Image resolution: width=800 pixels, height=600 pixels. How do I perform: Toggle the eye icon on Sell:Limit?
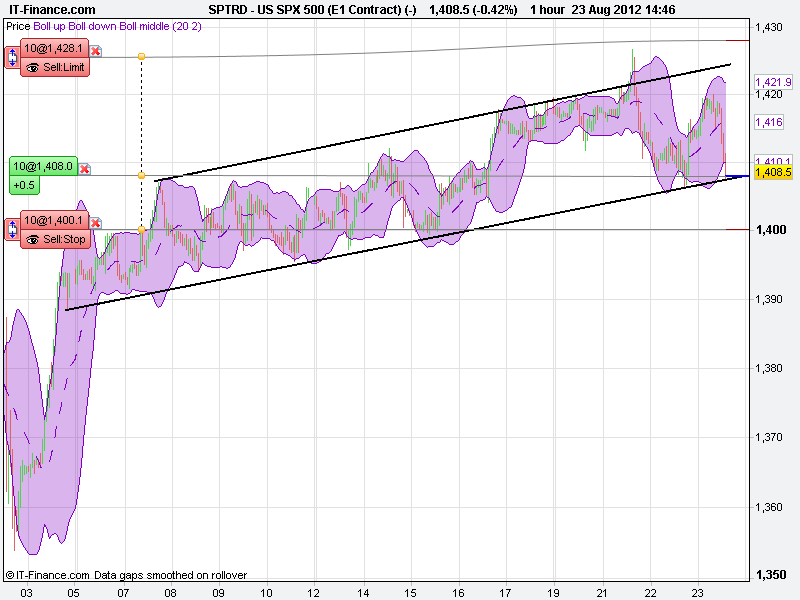point(33,67)
